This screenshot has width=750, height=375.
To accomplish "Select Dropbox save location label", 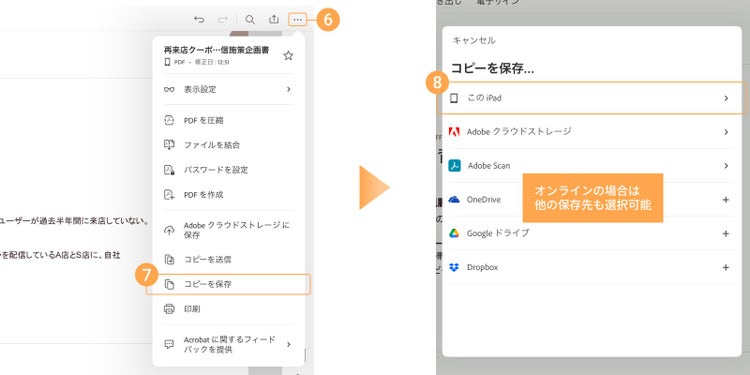I will (482, 267).
